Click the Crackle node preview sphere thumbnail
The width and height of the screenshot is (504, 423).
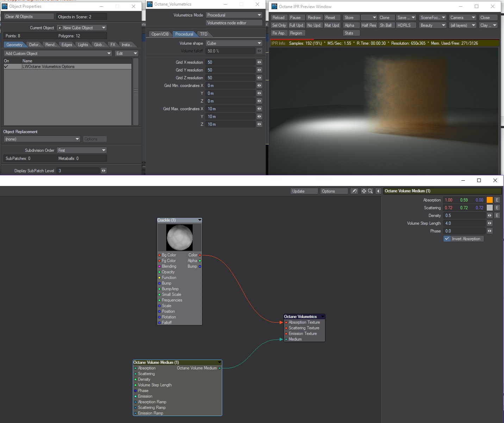[x=180, y=238]
